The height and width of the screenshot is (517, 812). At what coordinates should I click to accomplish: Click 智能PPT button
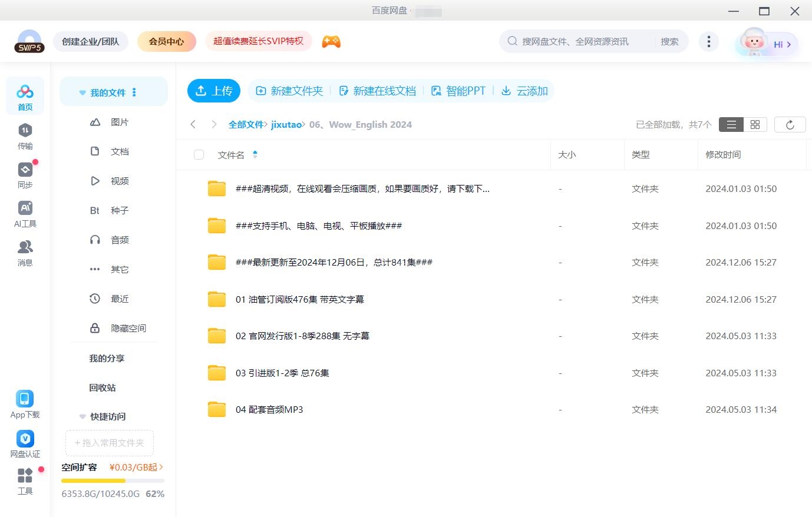tap(458, 91)
